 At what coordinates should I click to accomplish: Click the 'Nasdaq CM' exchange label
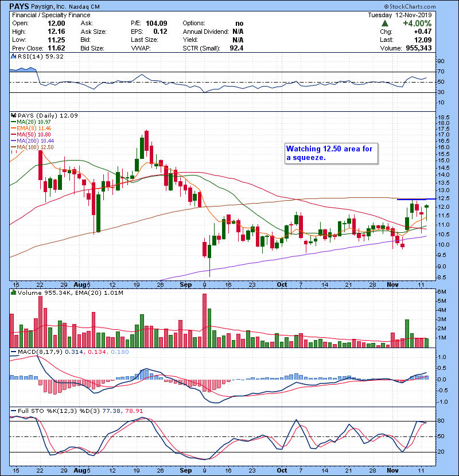pos(84,7)
